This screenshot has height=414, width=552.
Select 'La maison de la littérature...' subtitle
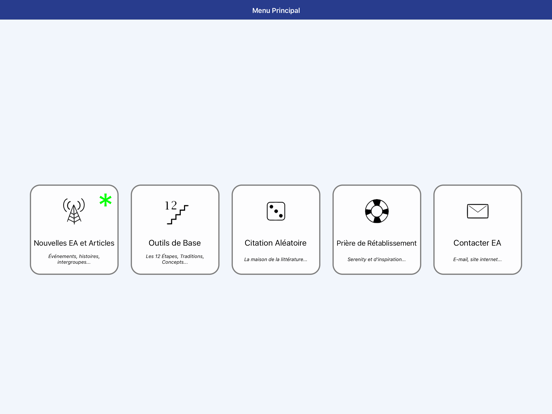pos(276,259)
